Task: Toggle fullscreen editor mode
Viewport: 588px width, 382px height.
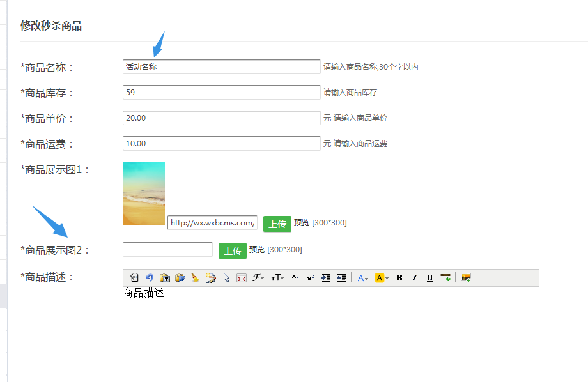Action: click(242, 278)
